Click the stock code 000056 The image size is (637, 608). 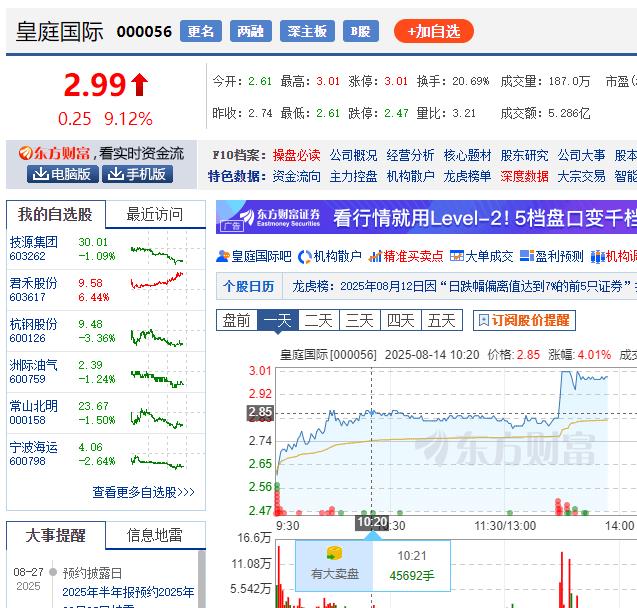coord(144,32)
